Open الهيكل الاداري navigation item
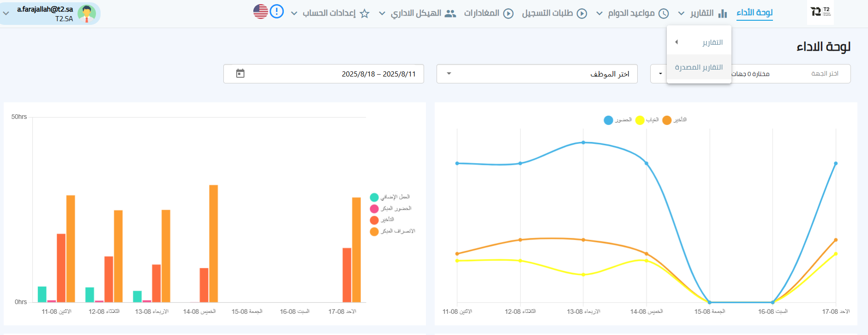The width and height of the screenshot is (868, 335). click(x=416, y=13)
